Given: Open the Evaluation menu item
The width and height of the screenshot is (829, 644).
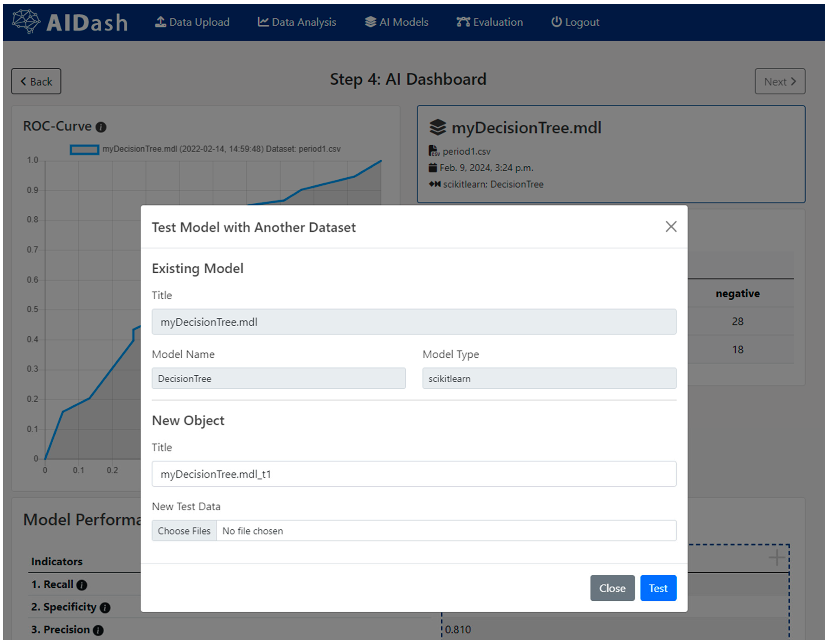Looking at the screenshot, I should point(490,22).
